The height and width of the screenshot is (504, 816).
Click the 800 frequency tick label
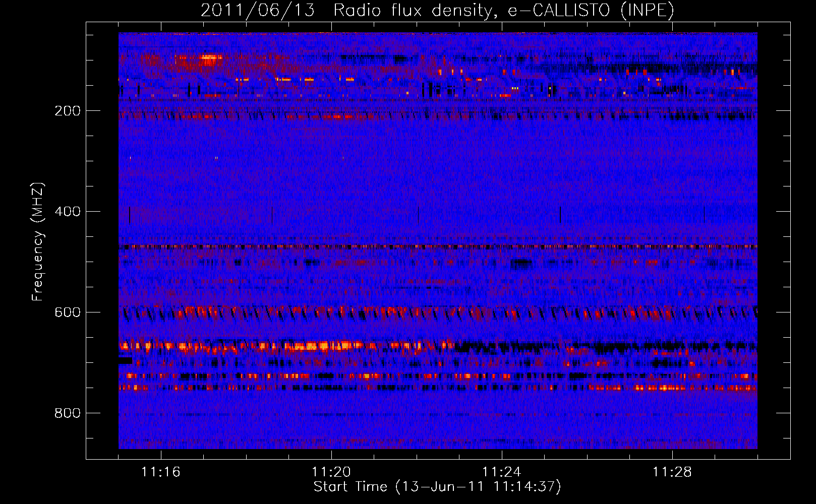[68, 413]
